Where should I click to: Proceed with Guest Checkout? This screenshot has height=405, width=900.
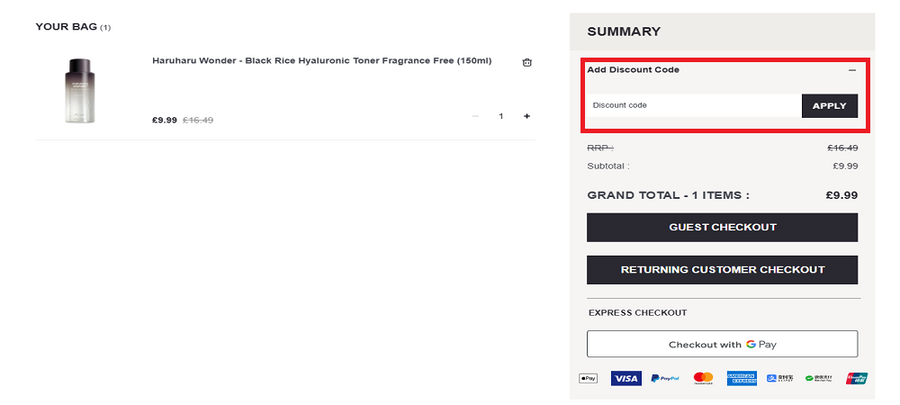722,227
